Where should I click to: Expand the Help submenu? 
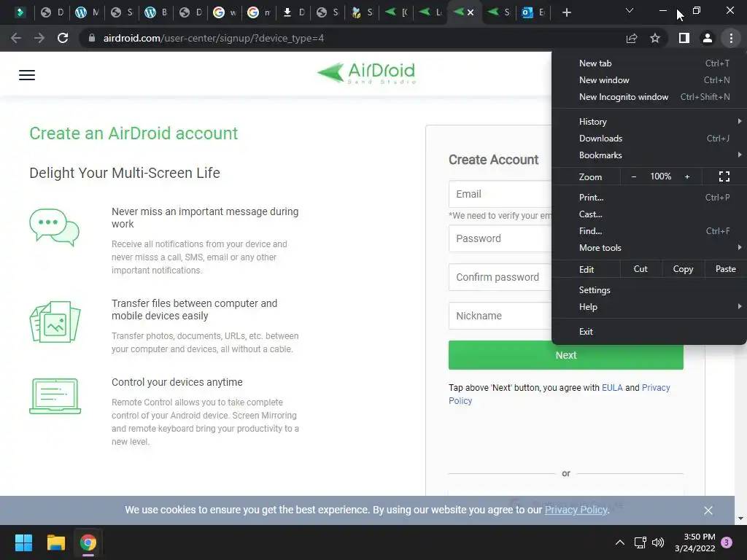pyautogui.click(x=649, y=307)
